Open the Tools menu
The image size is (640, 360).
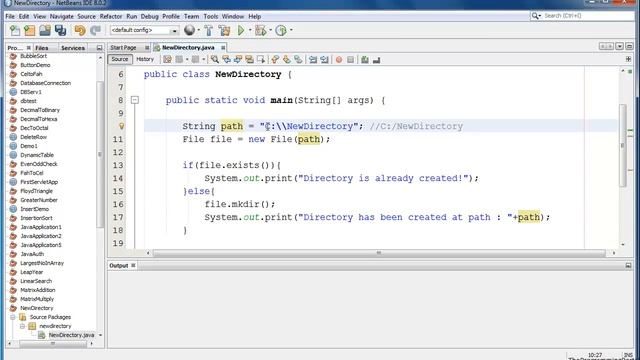point(211,16)
